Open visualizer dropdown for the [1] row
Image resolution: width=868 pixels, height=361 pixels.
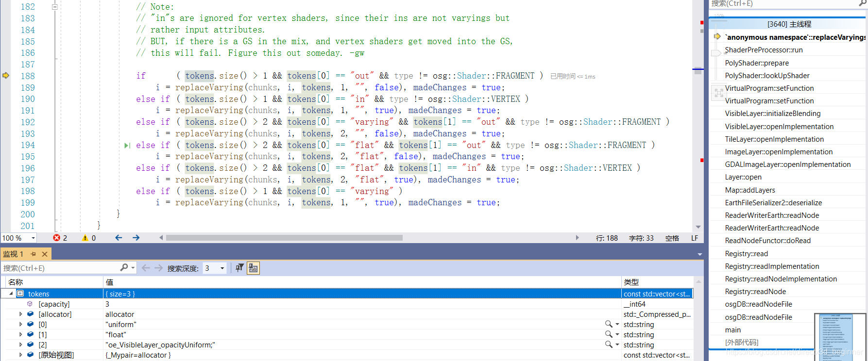pos(617,334)
